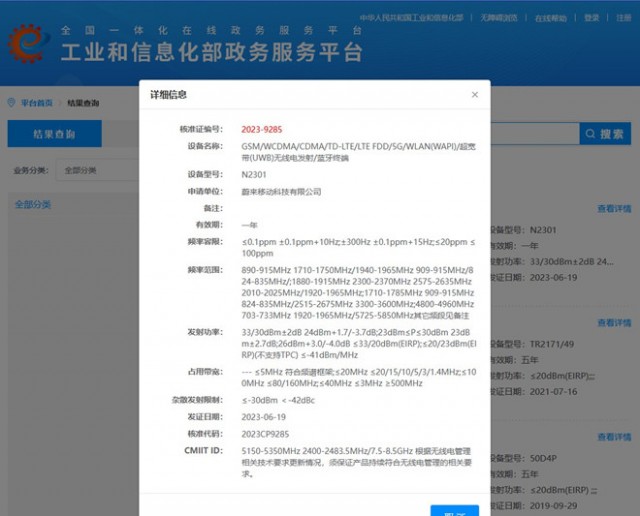Select the red approval number 2023-9285
The width and height of the screenshot is (640, 516).
point(262,129)
